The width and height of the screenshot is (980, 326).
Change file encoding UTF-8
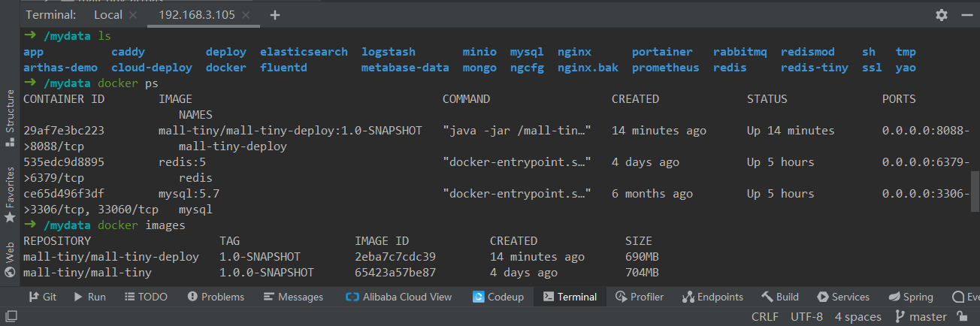(806, 317)
